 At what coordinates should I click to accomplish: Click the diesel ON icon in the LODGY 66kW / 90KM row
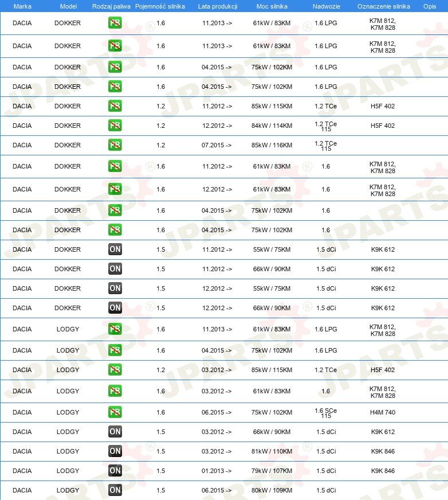[x=115, y=431]
